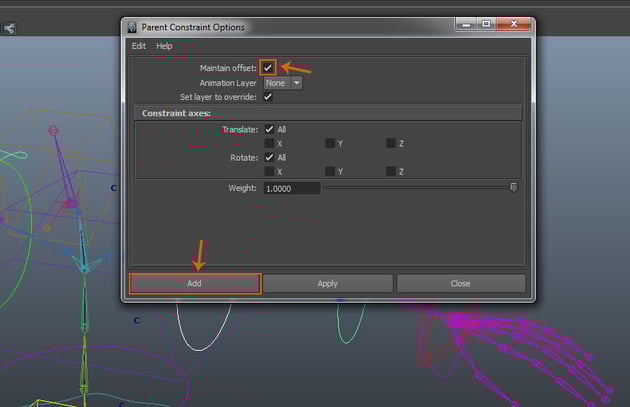Screen dimensions: 630x407
Task: Enable Rotate X axis checkbox
Action: pos(269,172)
